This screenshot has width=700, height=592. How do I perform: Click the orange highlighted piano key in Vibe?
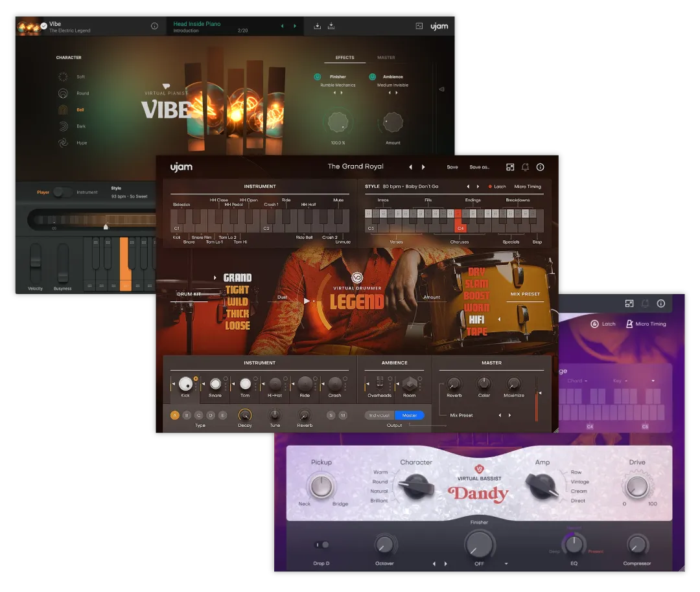(126, 263)
